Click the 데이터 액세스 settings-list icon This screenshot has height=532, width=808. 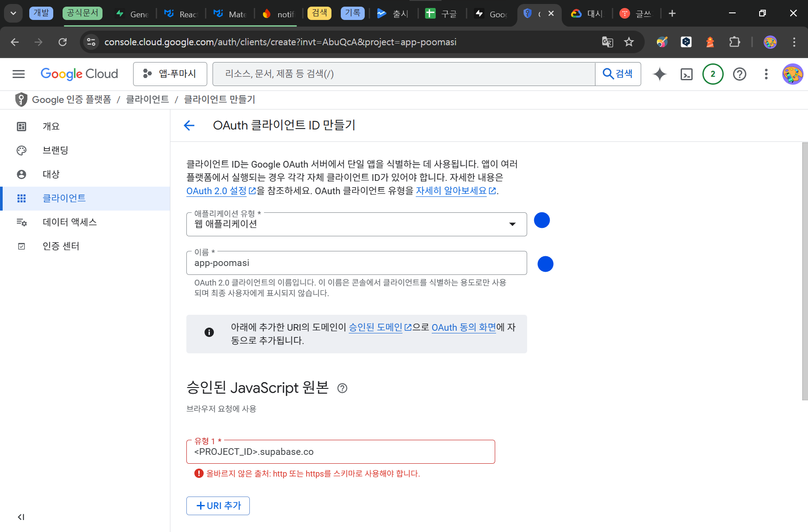21,222
